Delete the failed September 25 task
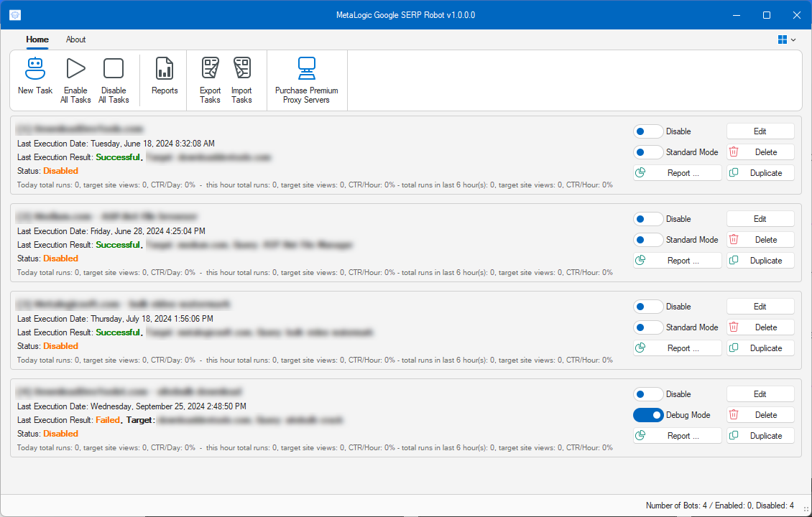Screen dimensions: 812x517 tap(760, 414)
